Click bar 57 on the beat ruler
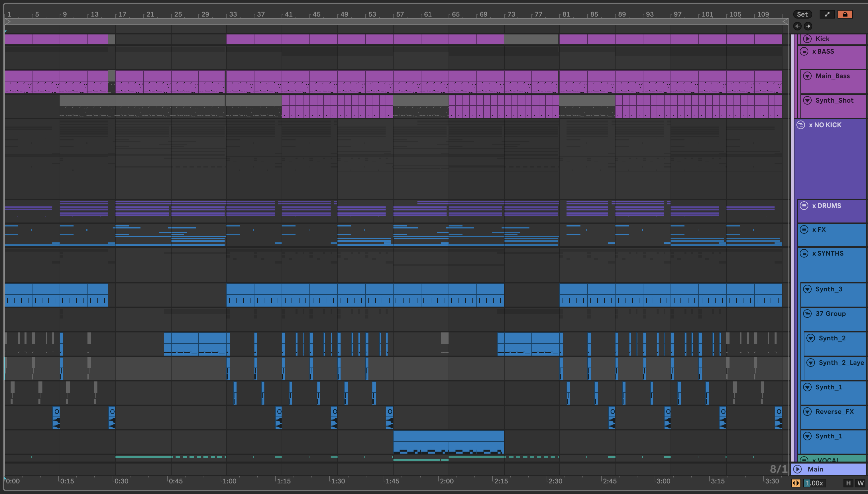The image size is (868, 494). [400, 14]
